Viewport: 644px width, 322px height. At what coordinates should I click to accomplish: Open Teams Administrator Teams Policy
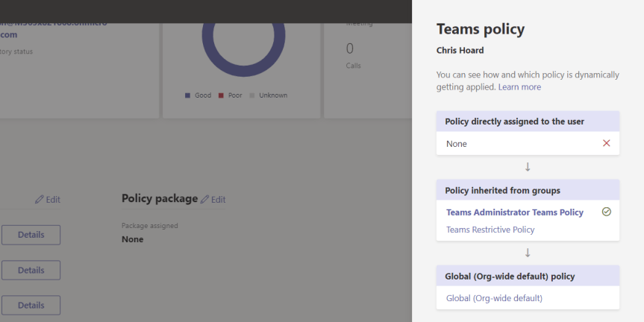coord(514,212)
